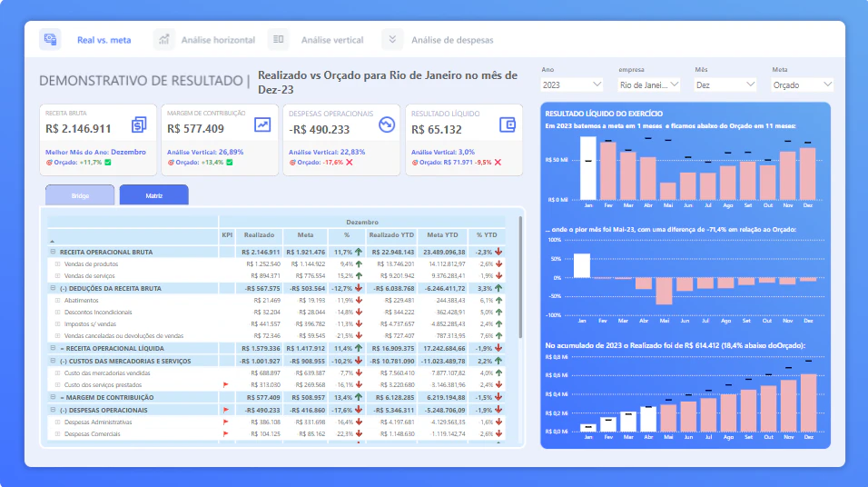Click the Abatimentos row label
868x487 pixels.
tap(81, 301)
